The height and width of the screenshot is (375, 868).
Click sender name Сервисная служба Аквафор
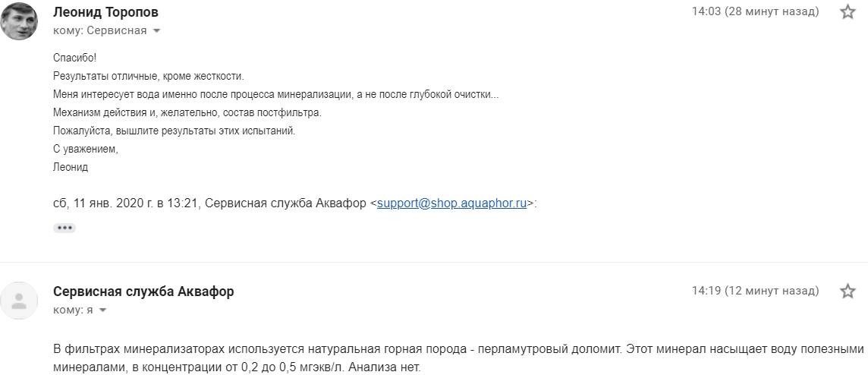[x=143, y=291]
